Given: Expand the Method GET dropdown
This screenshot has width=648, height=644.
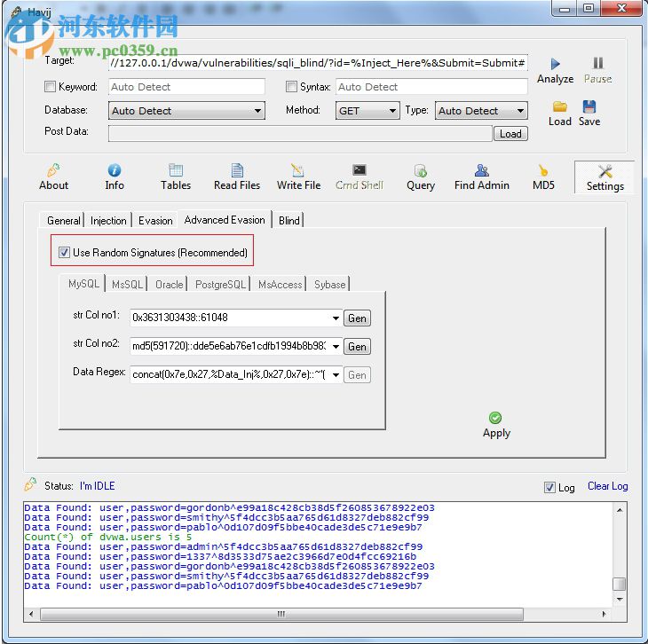Looking at the screenshot, I should tap(367, 111).
